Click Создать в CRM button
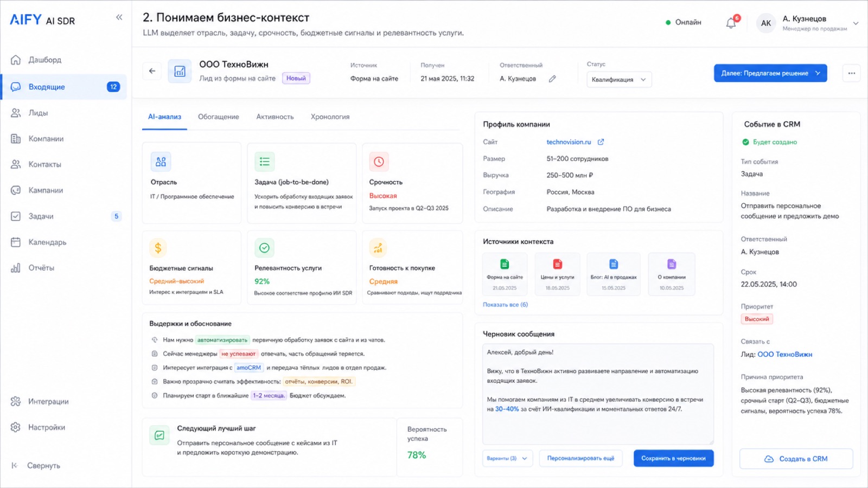 coord(796,459)
